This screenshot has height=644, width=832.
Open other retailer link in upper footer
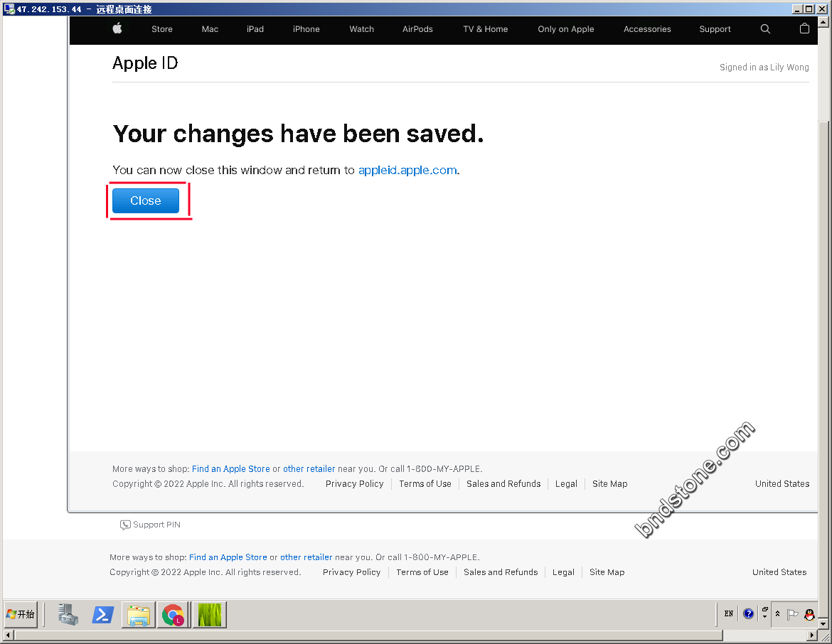309,469
